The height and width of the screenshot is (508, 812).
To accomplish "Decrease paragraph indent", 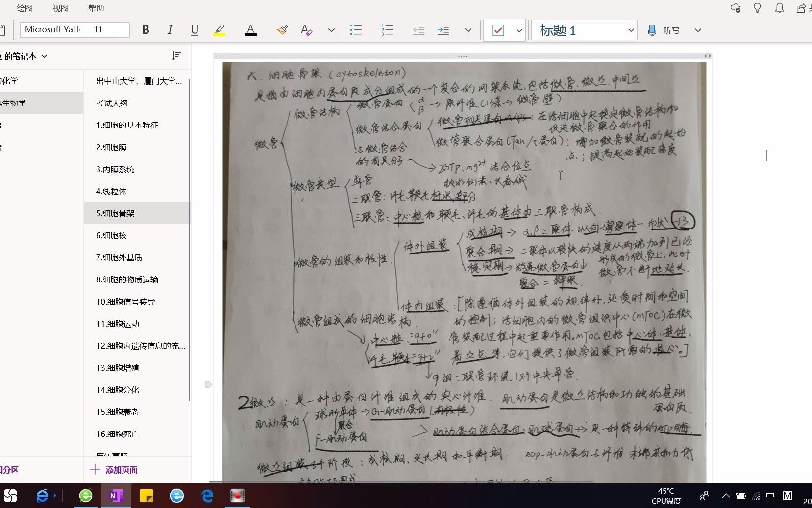I will 418,30.
